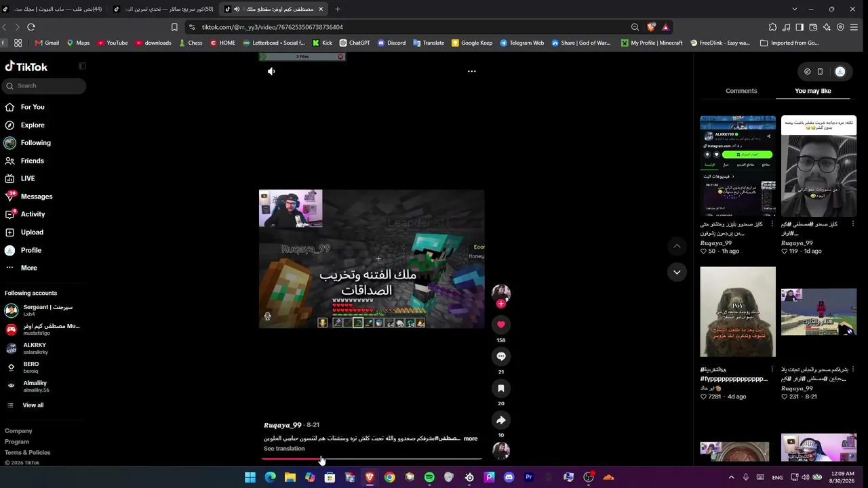The width and height of the screenshot is (868, 488).
Task: Open your Profile from the sidebar
Action: (31, 250)
